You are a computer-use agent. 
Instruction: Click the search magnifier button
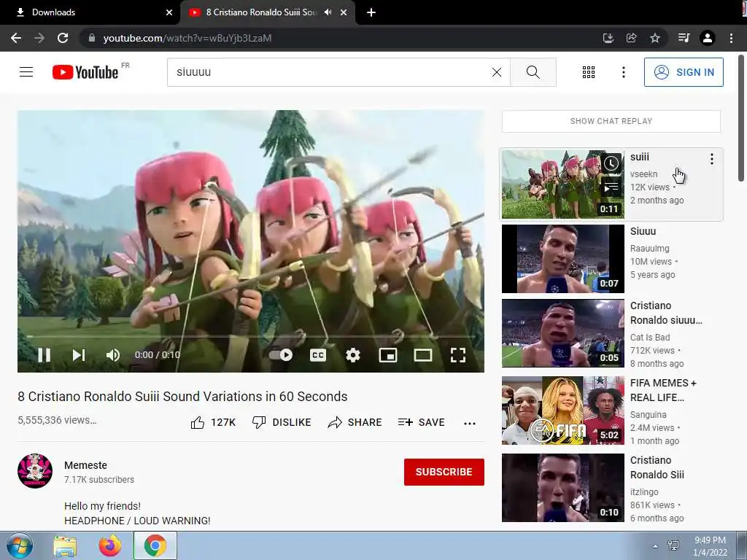533,72
